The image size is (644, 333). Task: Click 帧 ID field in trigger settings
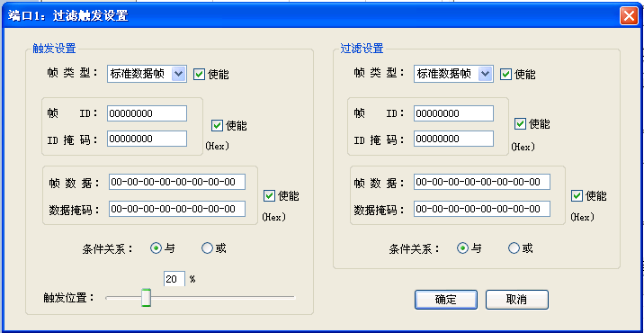tap(147, 113)
